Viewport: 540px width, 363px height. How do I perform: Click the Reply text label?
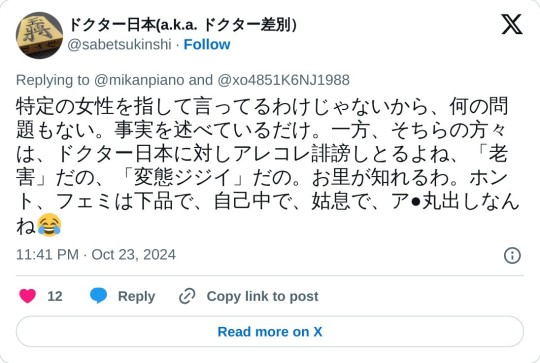tap(136, 296)
